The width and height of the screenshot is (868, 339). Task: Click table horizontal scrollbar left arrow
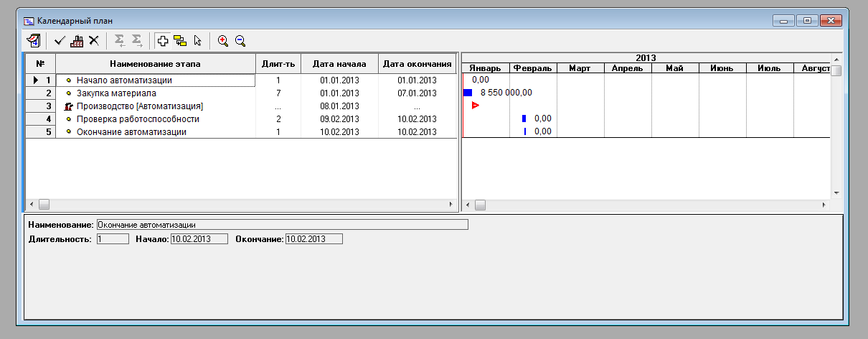click(x=32, y=205)
